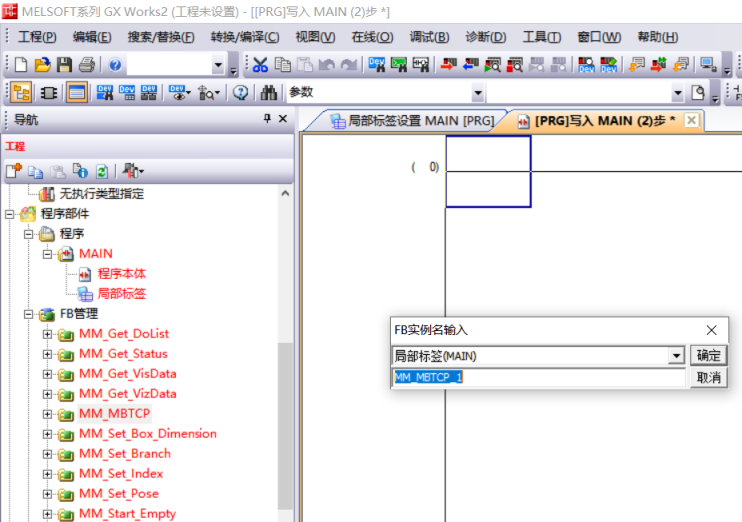Screen dimensions: 742x522
Task: Collapse the MAIN program node
Action: 47,254
